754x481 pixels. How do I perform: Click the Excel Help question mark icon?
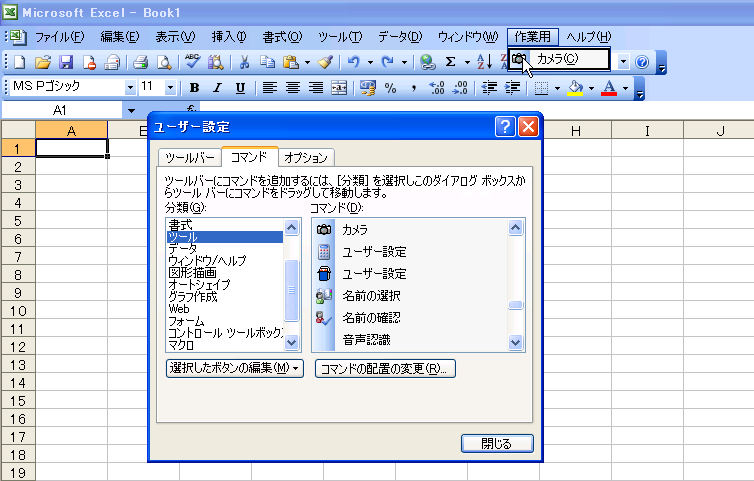click(x=642, y=62)
